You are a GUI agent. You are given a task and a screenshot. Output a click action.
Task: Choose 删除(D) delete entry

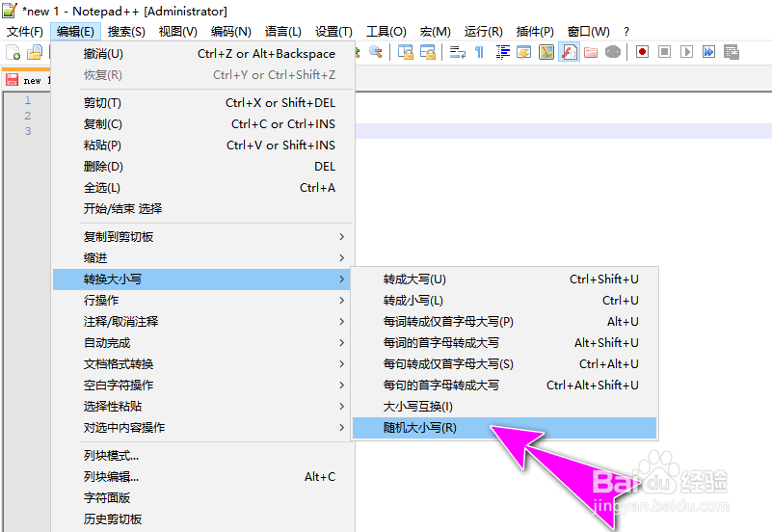202,167
